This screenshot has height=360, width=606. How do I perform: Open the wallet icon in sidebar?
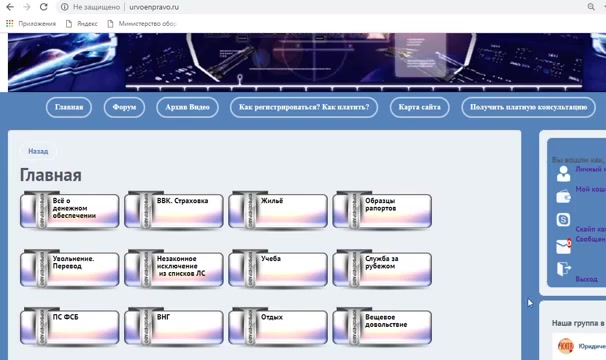pos(563,196)
